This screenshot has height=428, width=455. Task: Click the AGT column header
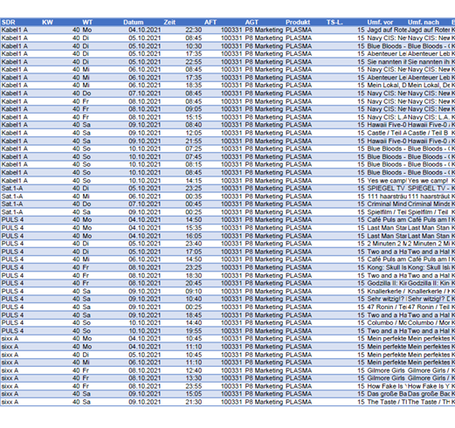(251, 22)
